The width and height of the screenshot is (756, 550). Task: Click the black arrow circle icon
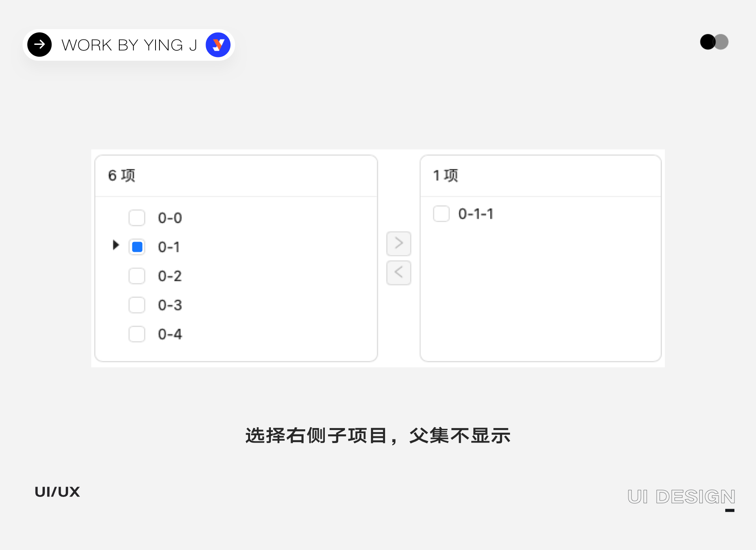39,45
